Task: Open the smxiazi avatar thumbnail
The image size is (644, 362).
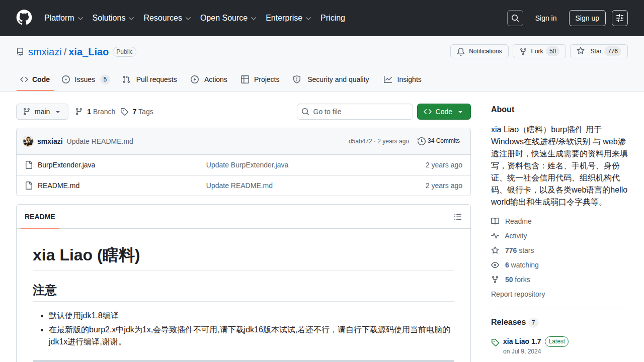Action: pyautogui.click(x=28, y=141)
